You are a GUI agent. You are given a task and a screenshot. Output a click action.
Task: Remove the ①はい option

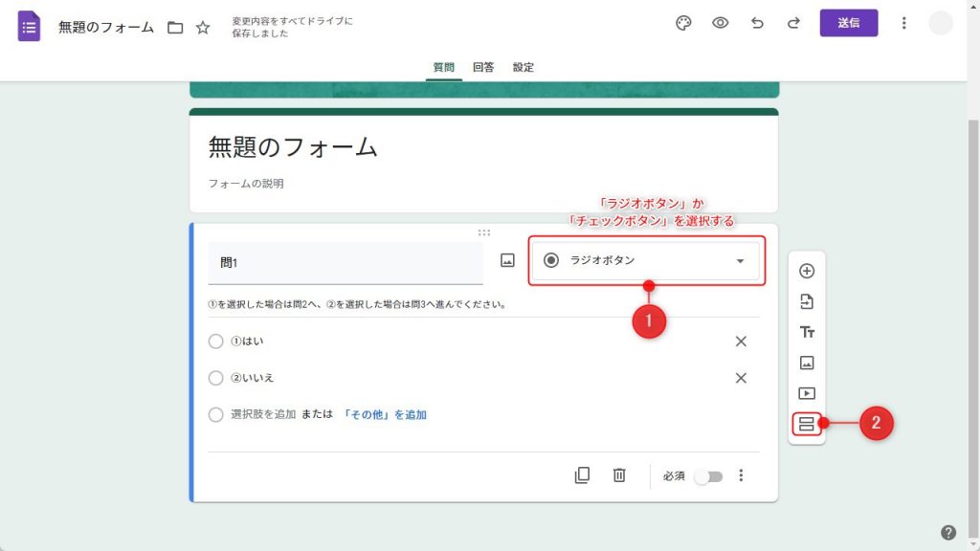click(741, 342)
